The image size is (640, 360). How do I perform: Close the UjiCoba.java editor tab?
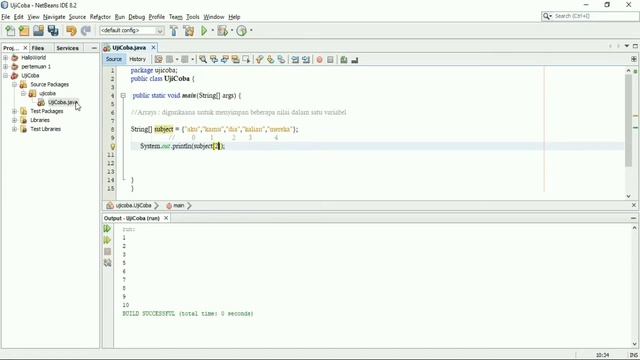click(153, 48)
